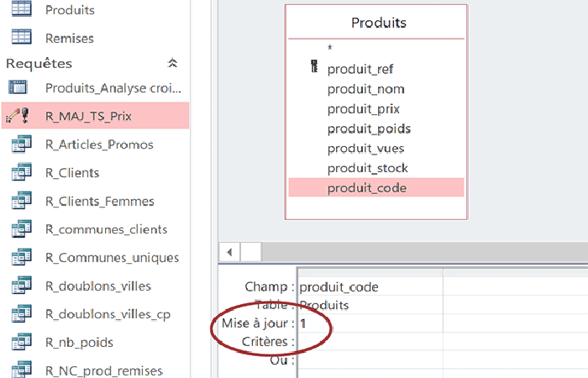588x378 pixels.
Task: Select the R_nb_poids query
Action: [x=95, y=343]
